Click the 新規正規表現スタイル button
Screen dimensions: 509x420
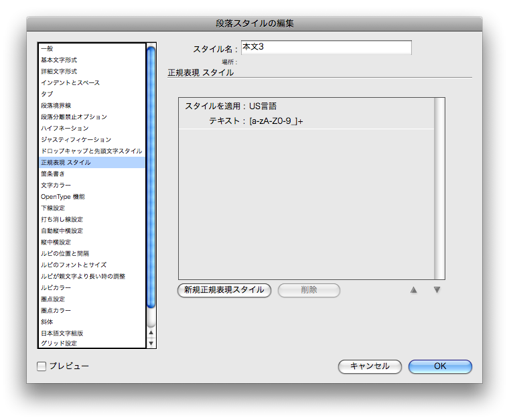point(224,290)
